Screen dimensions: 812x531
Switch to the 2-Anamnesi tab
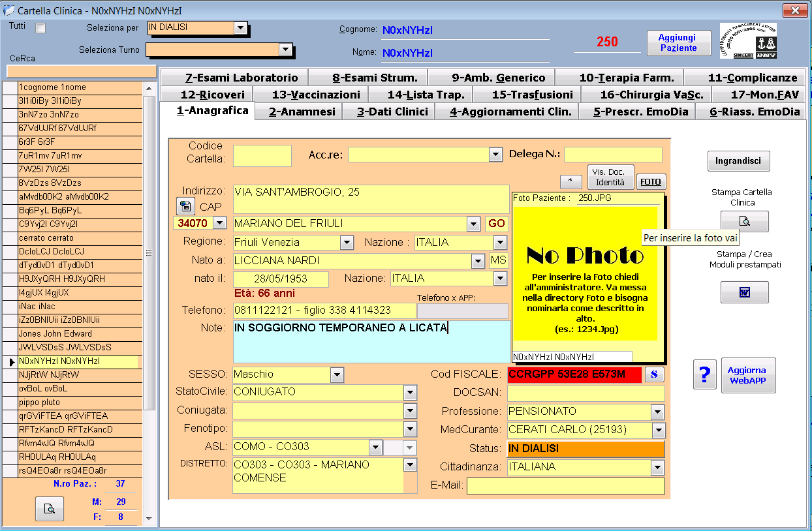(x=302, y=112)
